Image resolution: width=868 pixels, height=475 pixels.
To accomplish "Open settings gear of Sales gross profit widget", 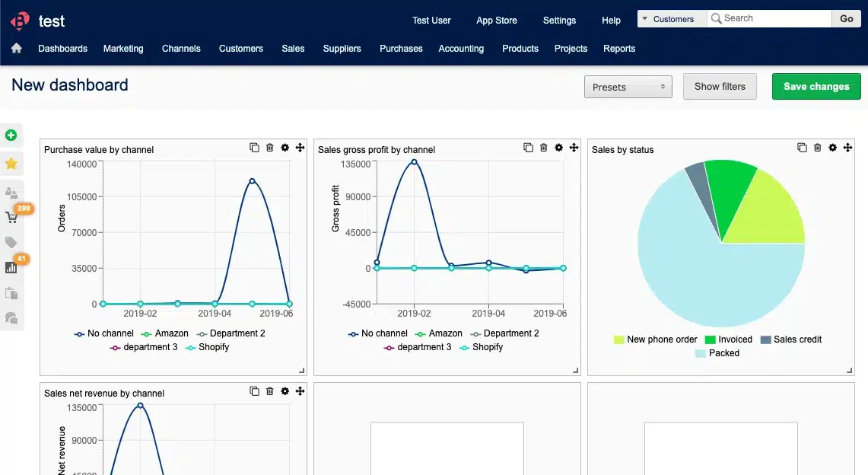I will point(559,148).
